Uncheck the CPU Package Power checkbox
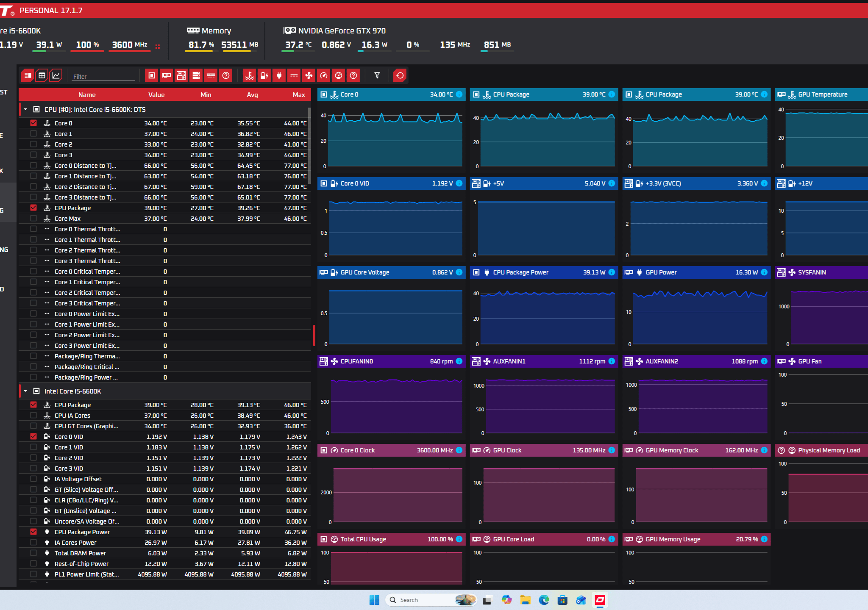The image size is (868, 610). (x=33, y=532)
